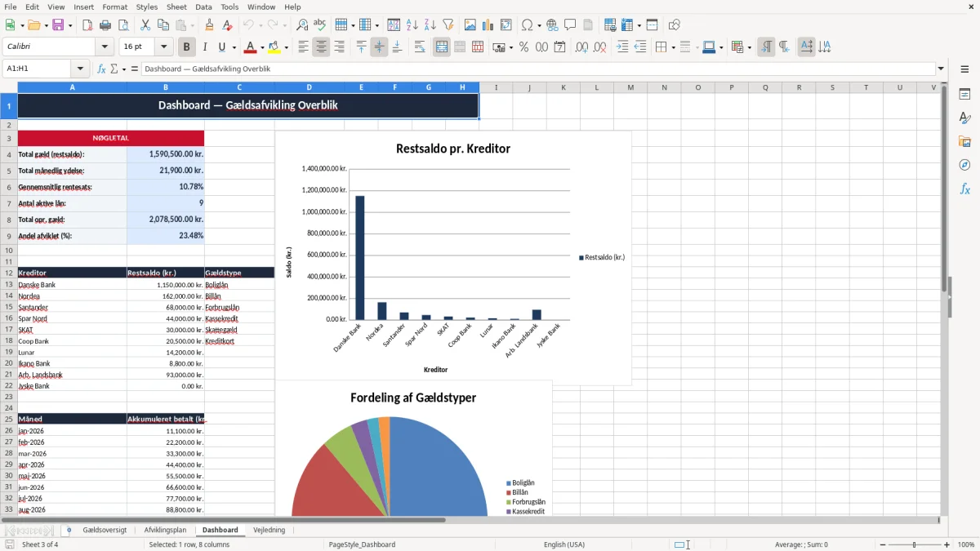Open the AutoFilter funnel icon
The height and width of the screenshot is (551, 980).
[448, 25]
